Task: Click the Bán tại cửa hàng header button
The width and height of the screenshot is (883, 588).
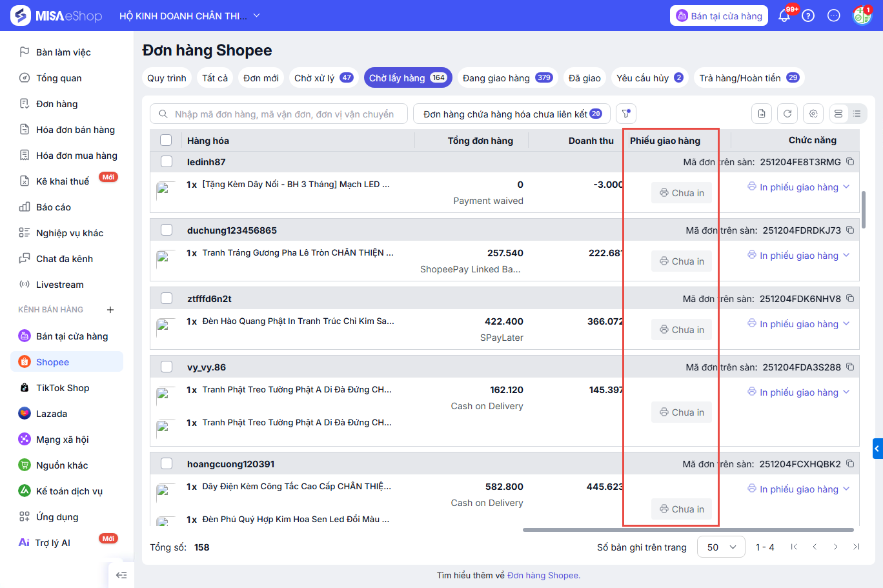Action: (x=719, y=15)
